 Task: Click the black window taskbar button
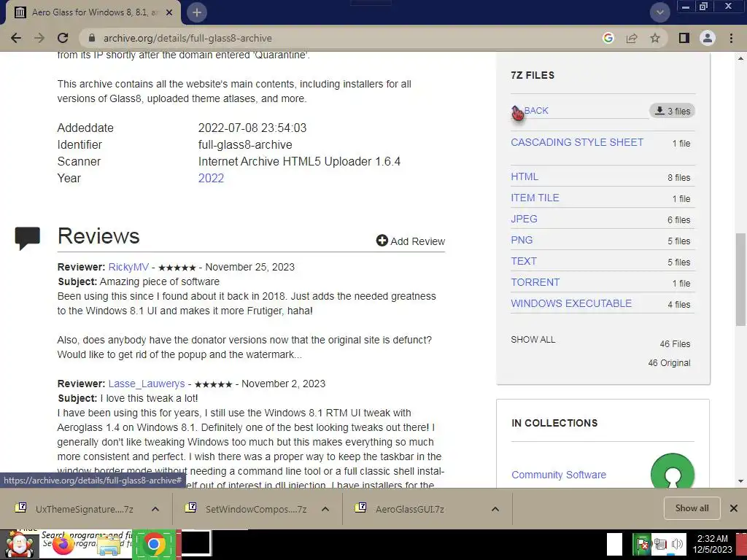(x=196, y=543)
